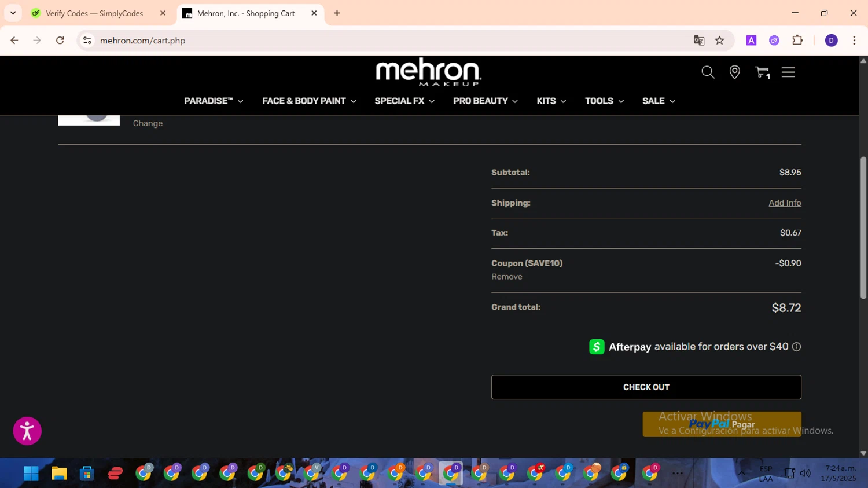Click the address bar URL mehron.com/cart.php
868x488 pixels.
click(142, 41)
